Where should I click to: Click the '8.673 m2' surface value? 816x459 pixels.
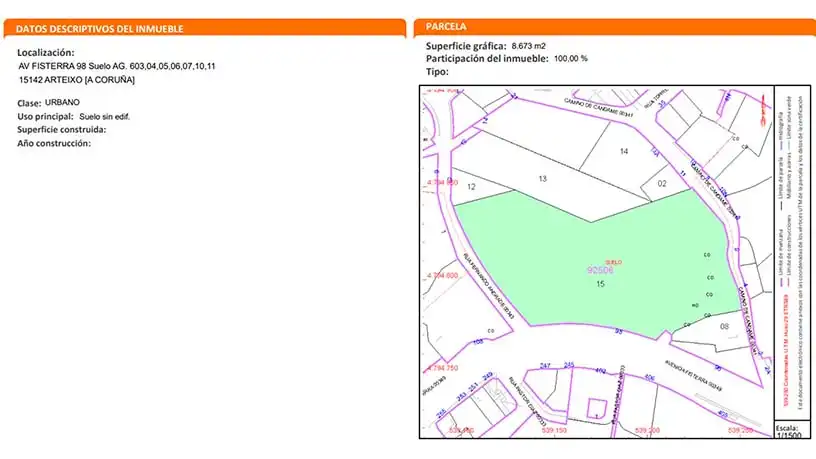528,46
